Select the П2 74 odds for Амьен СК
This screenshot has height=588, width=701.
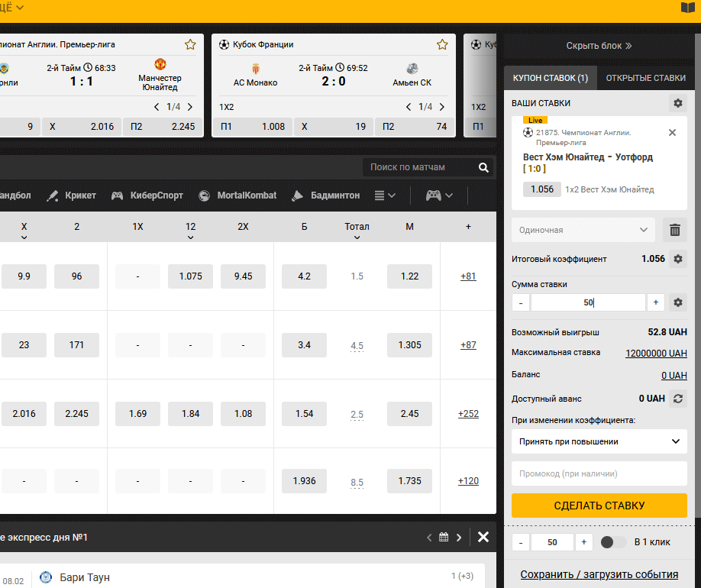tap(415, 127)
